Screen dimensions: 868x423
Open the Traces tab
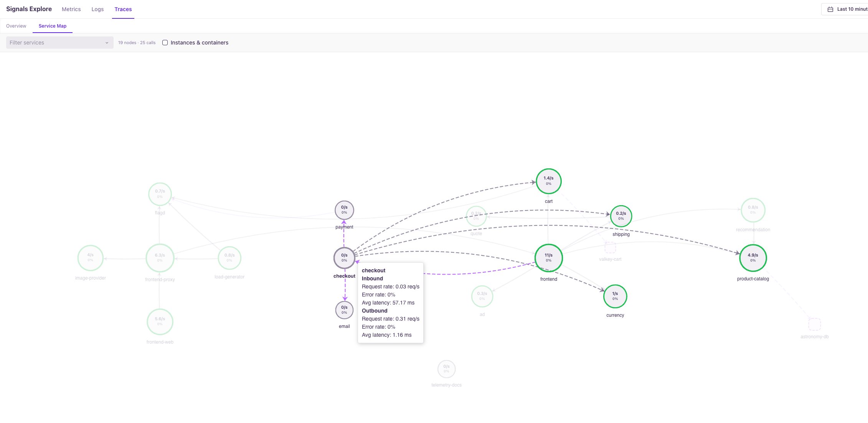[x=123, y=9]
